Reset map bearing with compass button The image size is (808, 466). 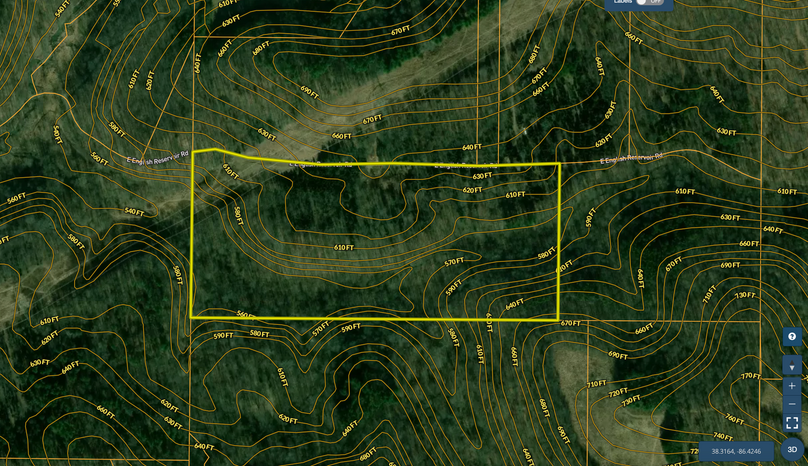click(792, 366)
